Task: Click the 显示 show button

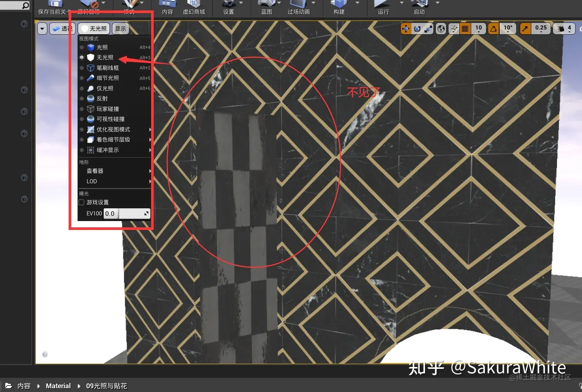Action: [120, 28]
